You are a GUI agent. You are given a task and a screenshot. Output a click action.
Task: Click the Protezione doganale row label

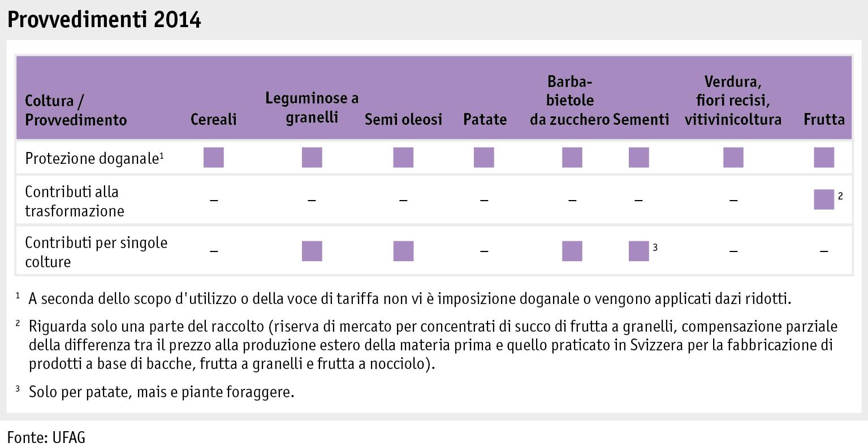point(94,158)
